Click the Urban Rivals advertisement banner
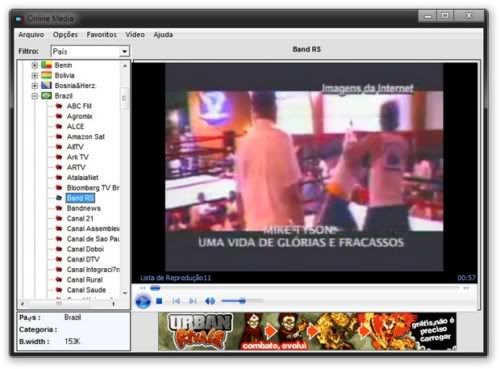The image size is (500, 369). pos(307,331)
